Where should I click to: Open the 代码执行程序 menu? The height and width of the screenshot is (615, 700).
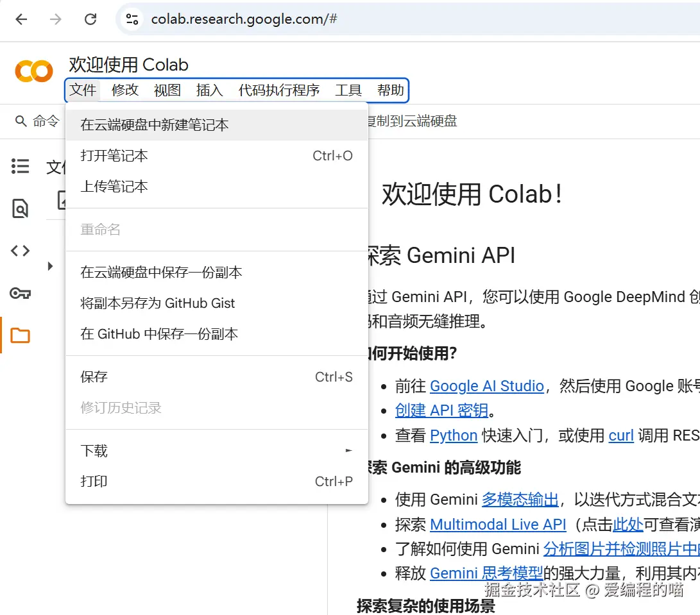click(279, 90)
